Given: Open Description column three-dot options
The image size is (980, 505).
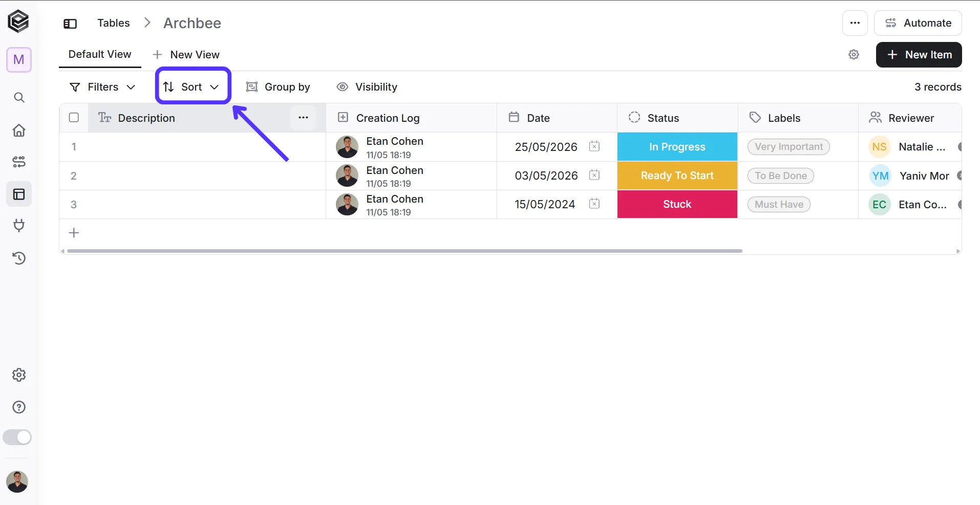Looking at the screenshot, I should click(303, 118).
